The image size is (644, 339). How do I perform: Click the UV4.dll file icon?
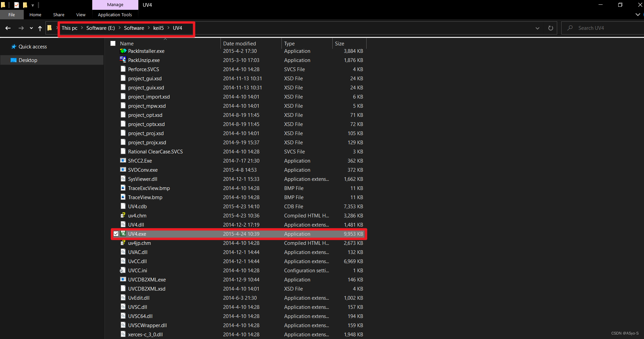click(x=123, y=224)
